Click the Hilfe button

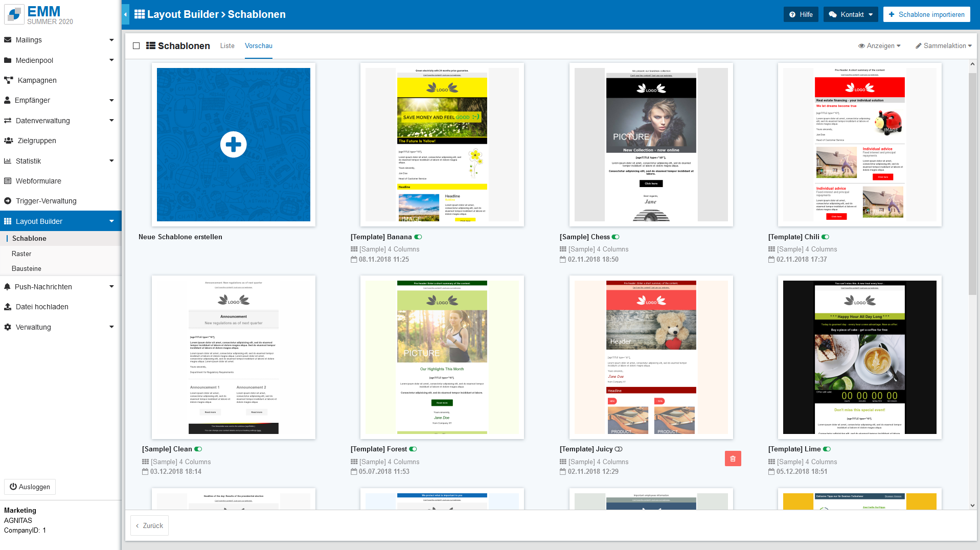click(x=801, y=14)
